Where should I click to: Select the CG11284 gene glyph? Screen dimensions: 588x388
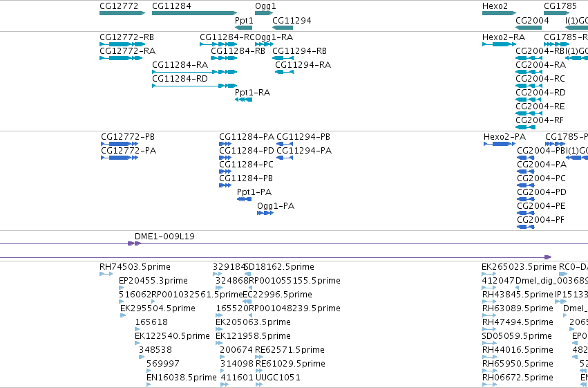point(195,13)
